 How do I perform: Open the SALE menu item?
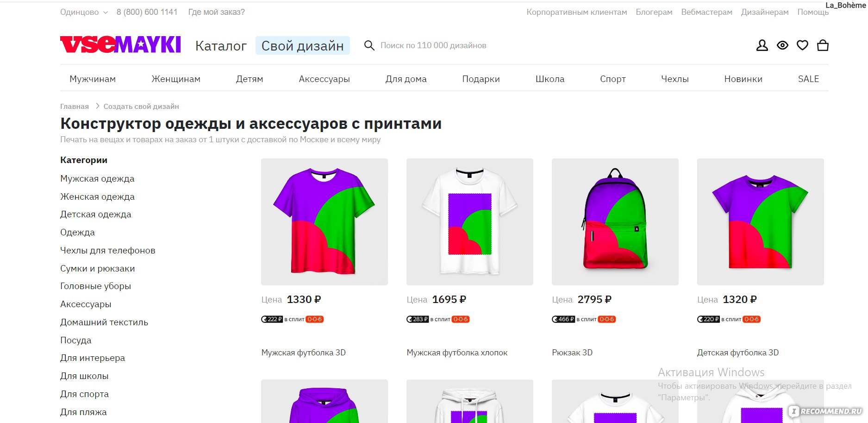[808, 79]
